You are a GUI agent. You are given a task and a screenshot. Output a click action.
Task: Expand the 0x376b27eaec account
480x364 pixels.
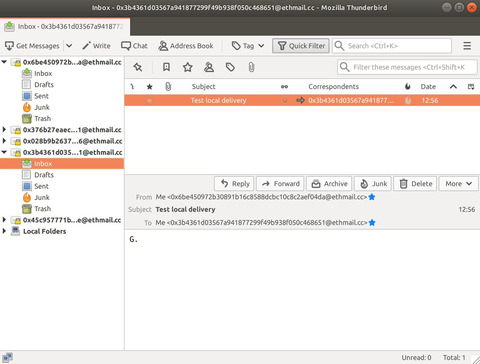click(4, 130)
